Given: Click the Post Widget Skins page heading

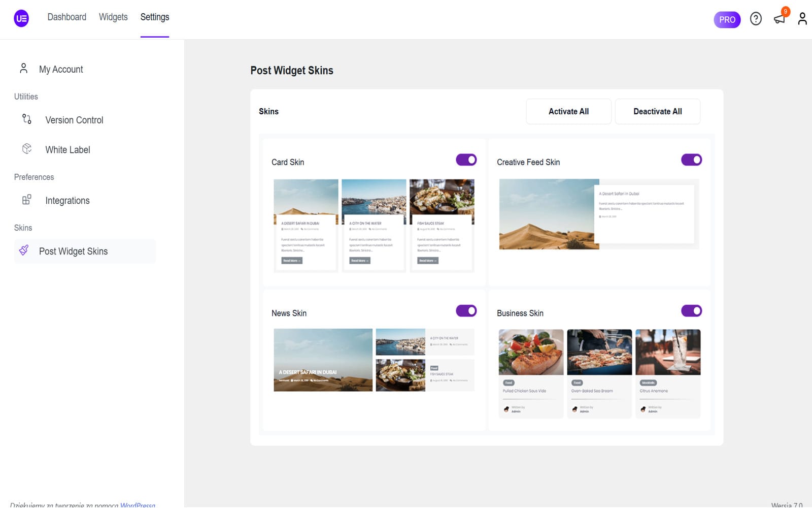Looking at the screenshot, I should [292, 70].
